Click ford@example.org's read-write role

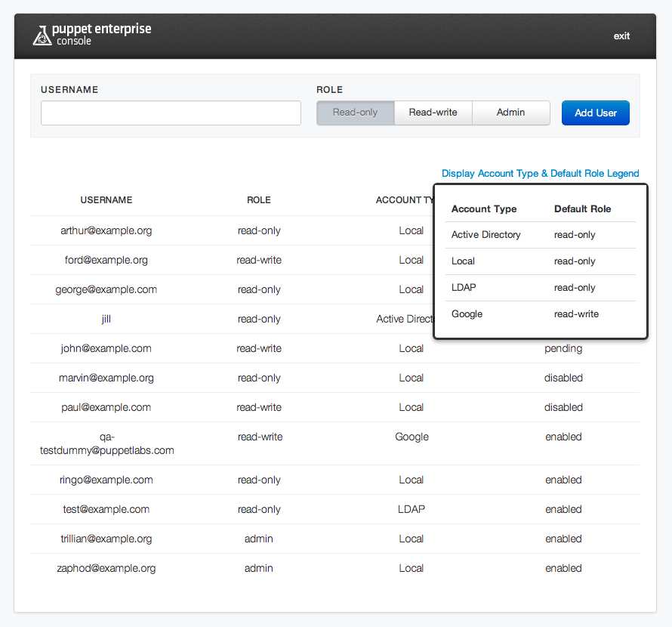pyautogui.click(x=259, y=260)
